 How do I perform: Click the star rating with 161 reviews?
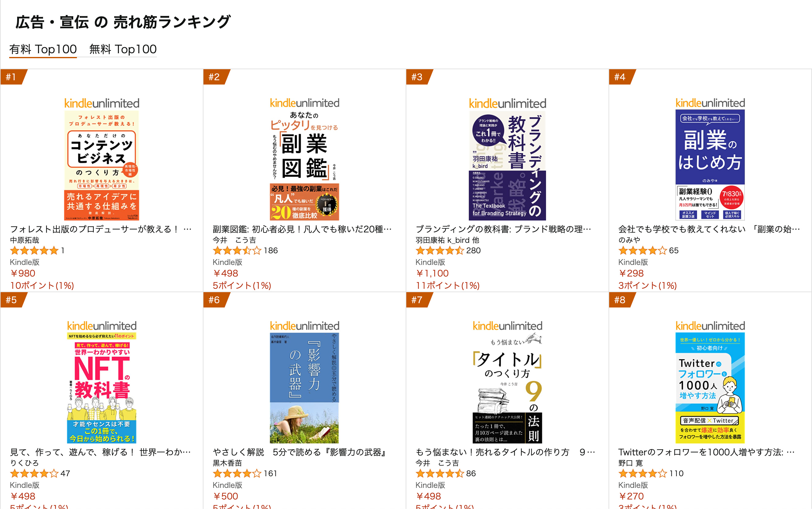[237, 473]
